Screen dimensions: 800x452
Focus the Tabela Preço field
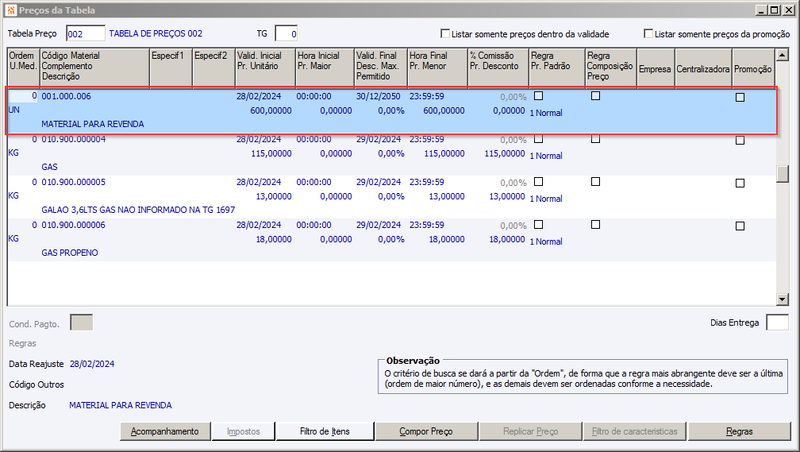(x=86, y=34)
